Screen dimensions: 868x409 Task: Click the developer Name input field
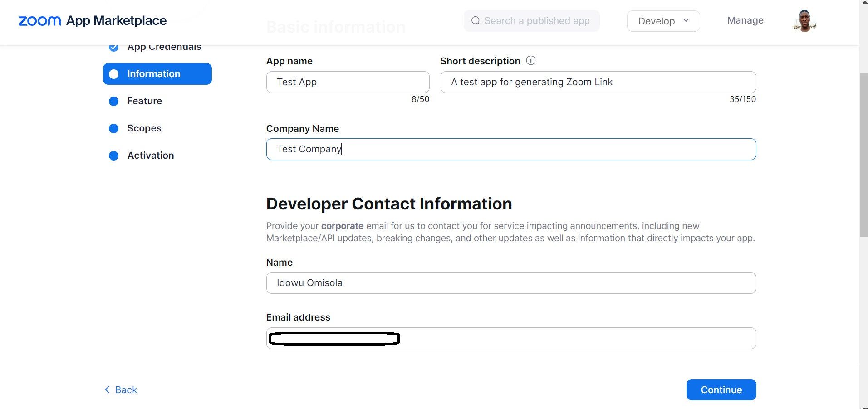click(x=511, y=283)
